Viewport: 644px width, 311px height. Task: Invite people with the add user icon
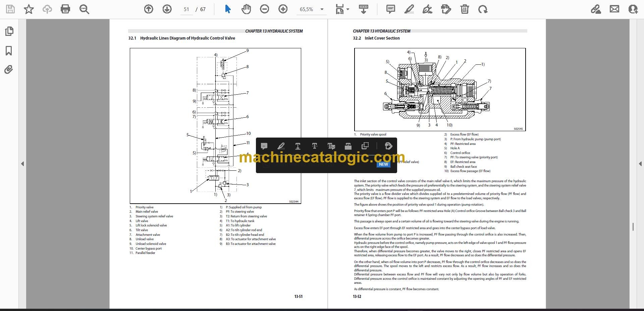point(633,9)
